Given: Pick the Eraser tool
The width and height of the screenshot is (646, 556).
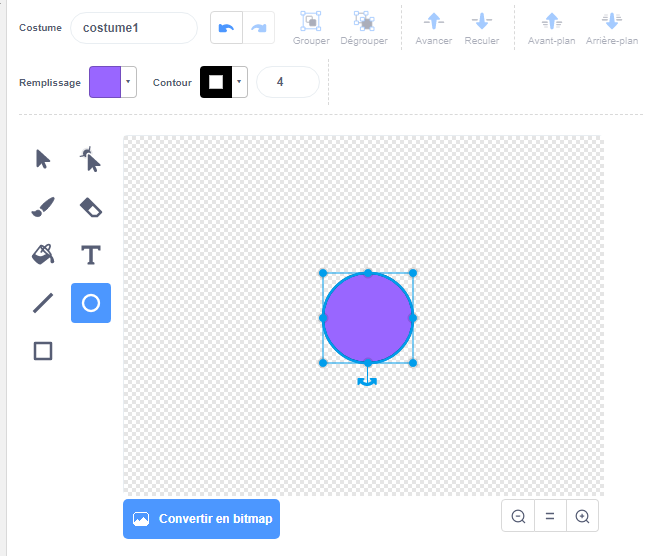Looking at the screenshot, I should point(91,207).
